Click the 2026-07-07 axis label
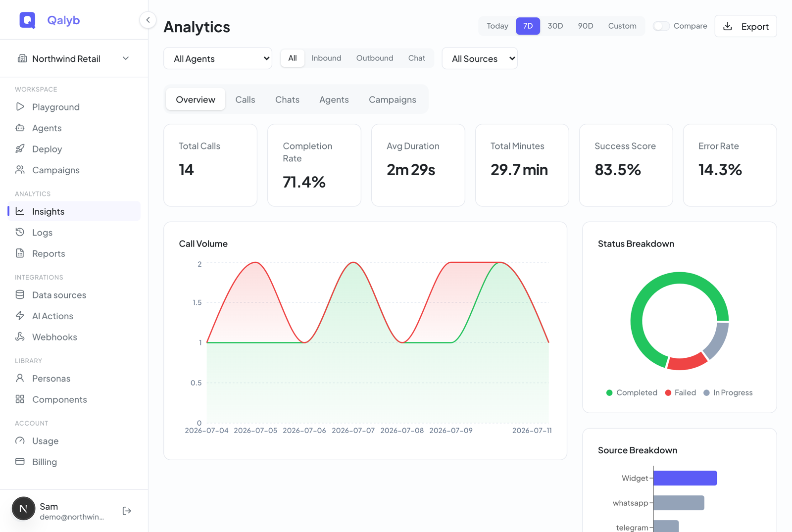 point(353,431)
